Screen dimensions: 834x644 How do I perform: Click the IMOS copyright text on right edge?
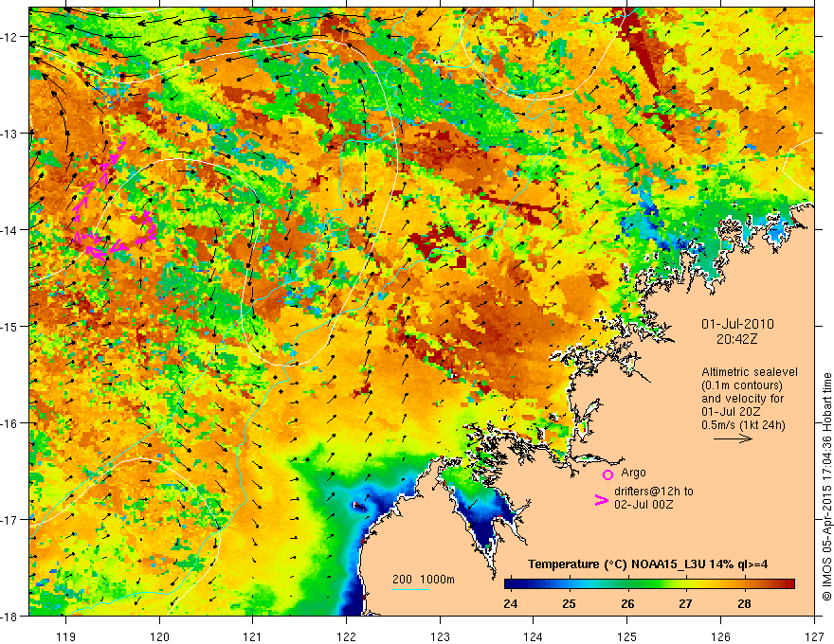pyautogui.click(x=826, y=487)
